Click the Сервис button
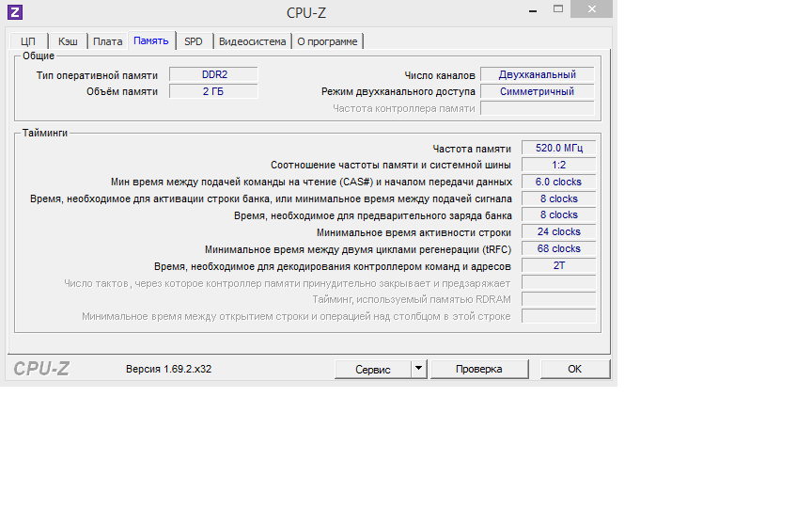812x508 pixels. pyautogui.click(x=373, y=369)
